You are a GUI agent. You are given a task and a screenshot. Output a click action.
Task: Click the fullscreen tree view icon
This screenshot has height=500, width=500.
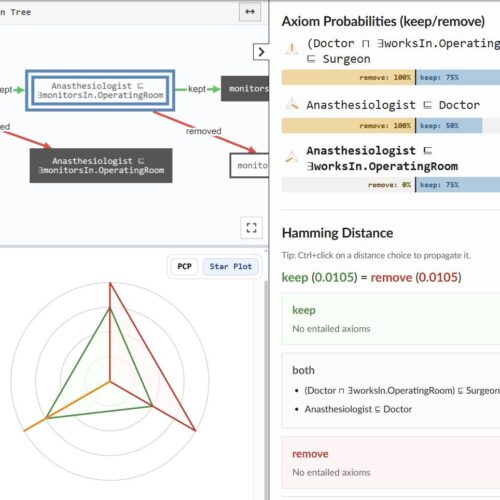pyautogui.click(x=251, y=228)
